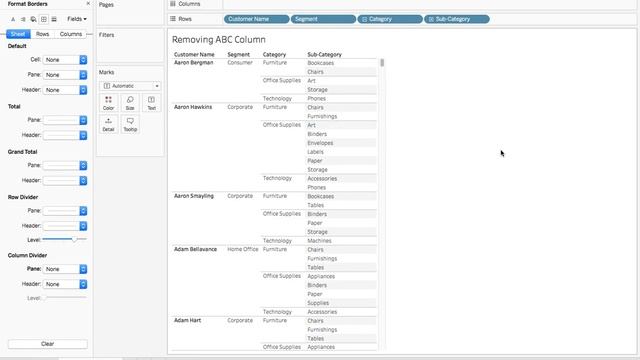The width and height of the screenshot is (640, 360).
Task: Open the Grand Total Pane dropdown
Action: tap(65, 165)
